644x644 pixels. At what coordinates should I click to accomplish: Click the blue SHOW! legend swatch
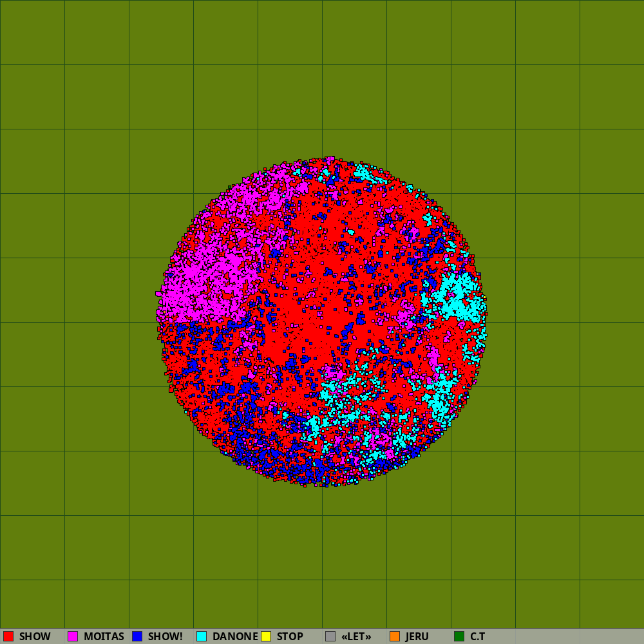[137, 636]
